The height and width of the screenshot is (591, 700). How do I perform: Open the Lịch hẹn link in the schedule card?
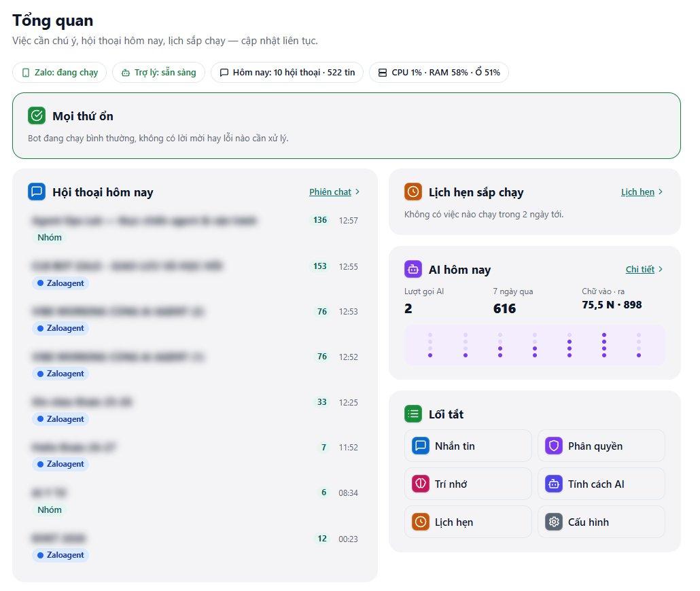coord(637,192)
